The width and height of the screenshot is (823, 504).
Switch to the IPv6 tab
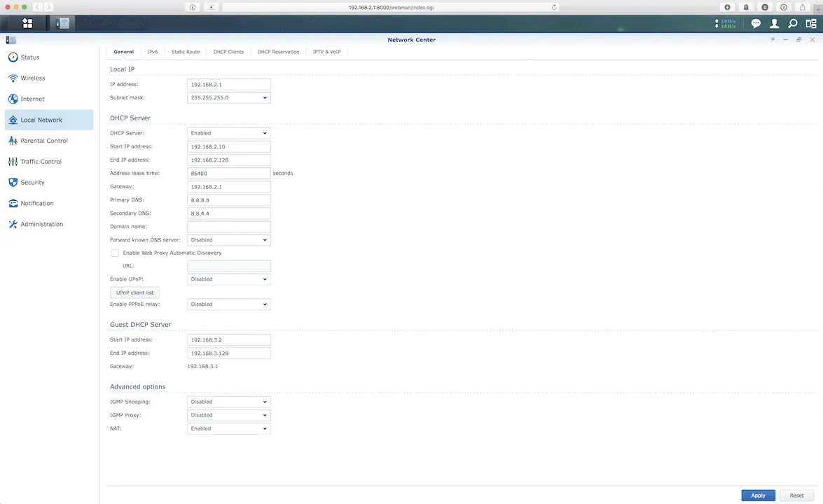point(153,52)
